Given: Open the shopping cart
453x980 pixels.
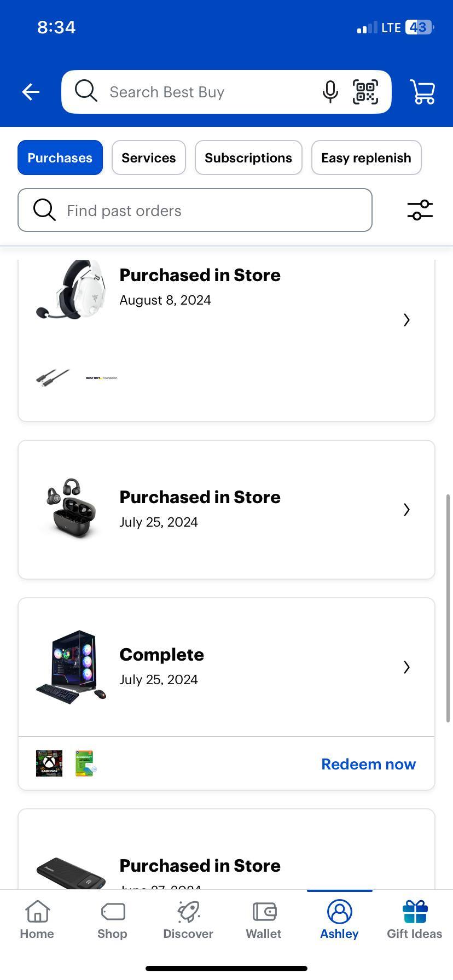Looking at the screenshot, I should point(422,92).
